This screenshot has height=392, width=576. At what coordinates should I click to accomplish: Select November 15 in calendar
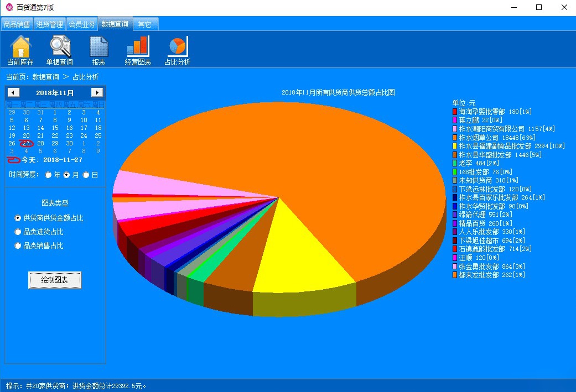(55, 128)
